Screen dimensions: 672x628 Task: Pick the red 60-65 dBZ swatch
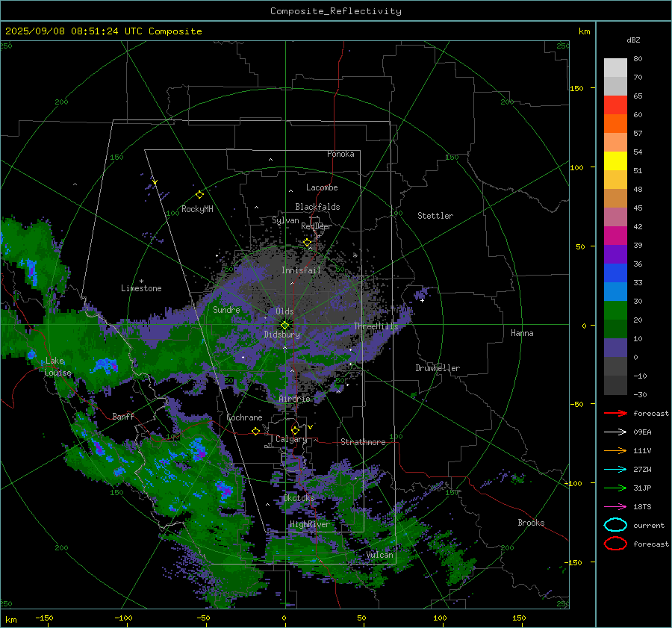coord(615,105)
